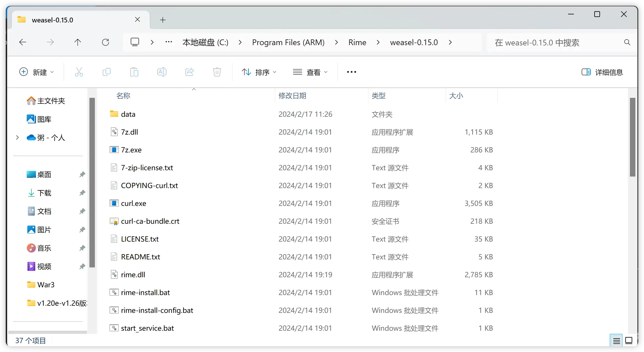
Task: Open 文档 in quick access
Action: pyautogui.click(x=39, y=211)
